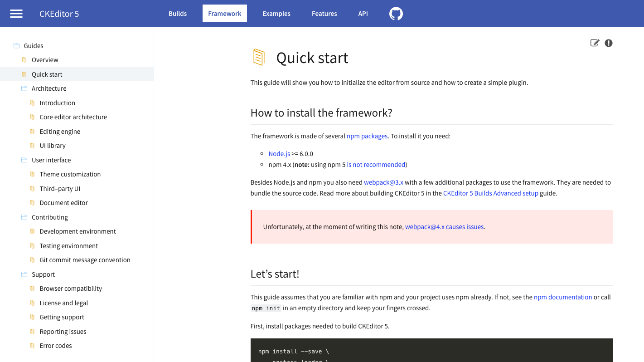Click the GitHub icon in navbar
Viewport: 644px width, 362px height.
(396, 13)
